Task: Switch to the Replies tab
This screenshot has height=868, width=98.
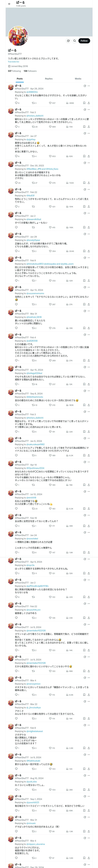Action: coord(49,79)
